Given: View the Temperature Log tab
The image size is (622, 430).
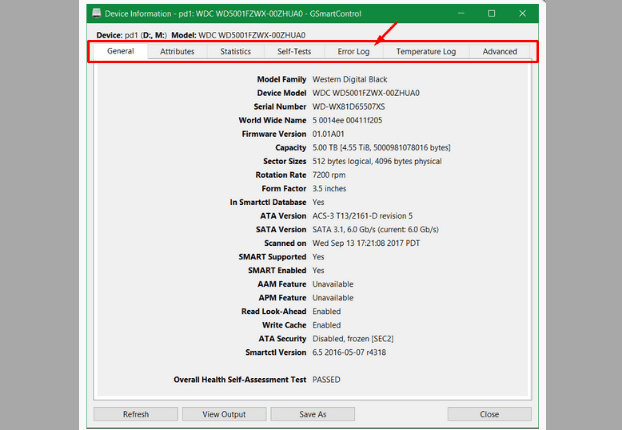Looking at the screenshot, I should [x=426, y=52].
